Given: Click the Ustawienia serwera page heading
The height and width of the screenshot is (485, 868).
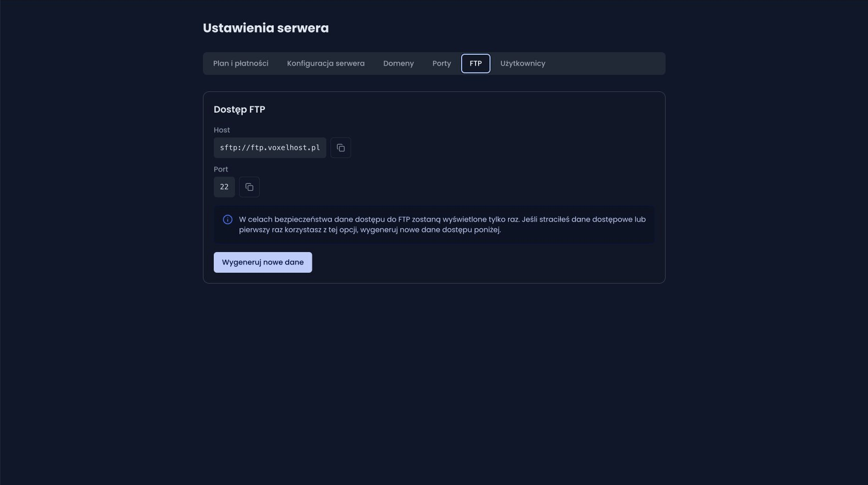Looking at the screenshot, I should (265, 28).
